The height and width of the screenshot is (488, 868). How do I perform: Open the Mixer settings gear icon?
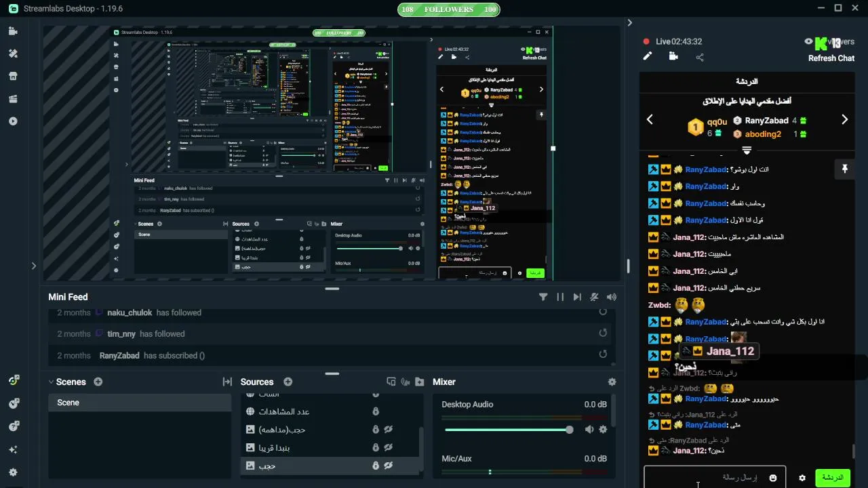click(x=612, y=382)
